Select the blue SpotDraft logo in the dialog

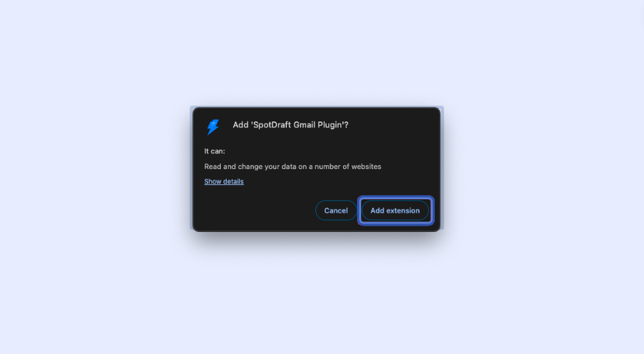coord(213,126)
